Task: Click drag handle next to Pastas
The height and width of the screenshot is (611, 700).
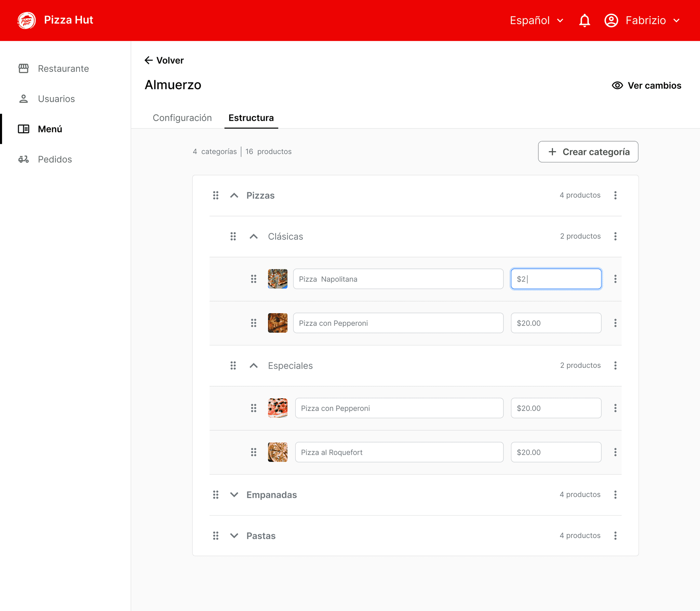Action: click(x=216, y=535)
